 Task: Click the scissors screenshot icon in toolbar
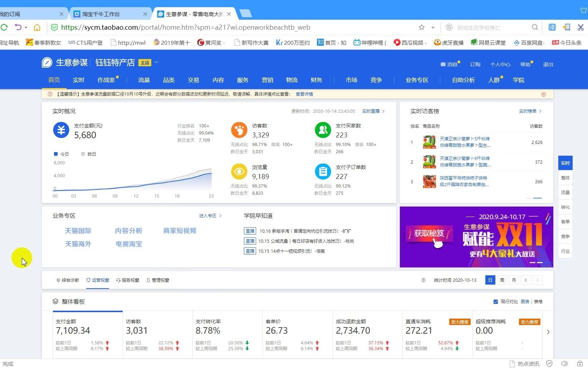(x=580, y=27)
